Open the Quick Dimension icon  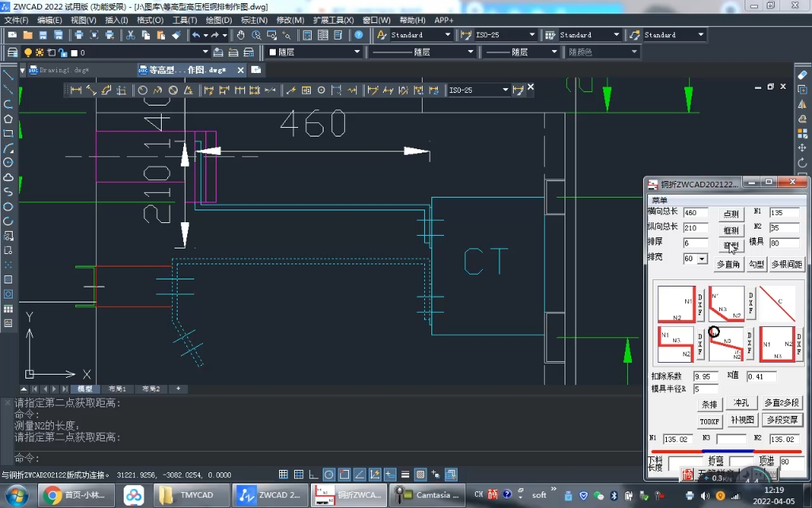click(x=209, y=90)
